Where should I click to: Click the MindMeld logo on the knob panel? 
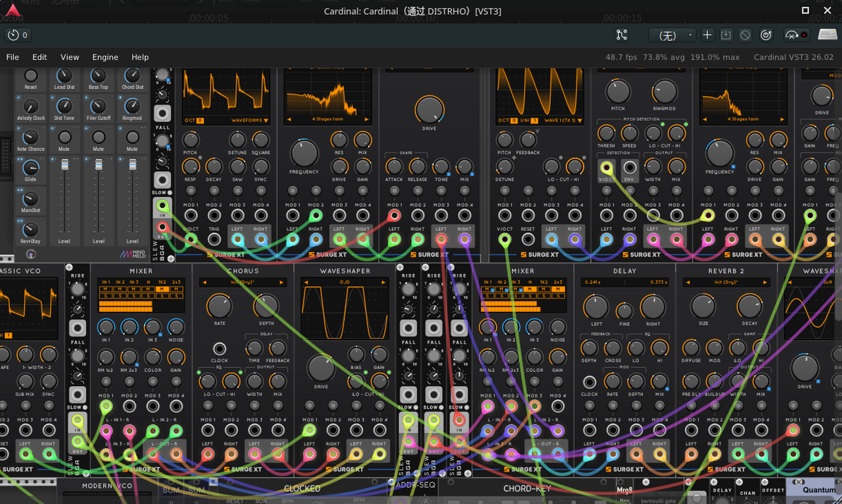[x=133, y=254]
